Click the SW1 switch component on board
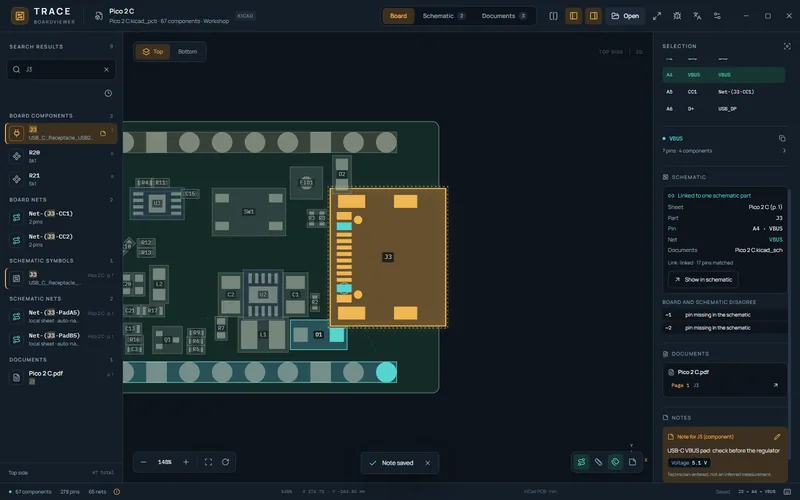 pos(248,211)
